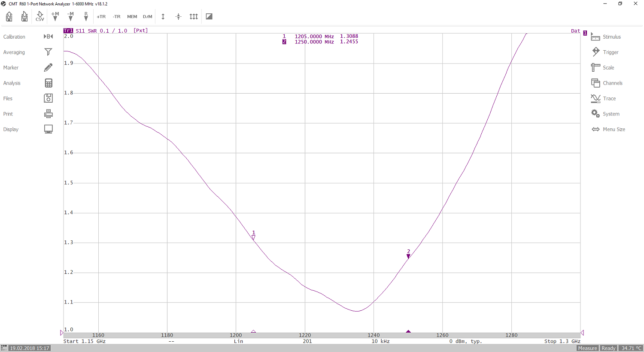Image resolution: width=644 pixels, height=352 pixels.
Task: Add a marker with +M icon
Action: pyautogui.click(x=55, y=17)
